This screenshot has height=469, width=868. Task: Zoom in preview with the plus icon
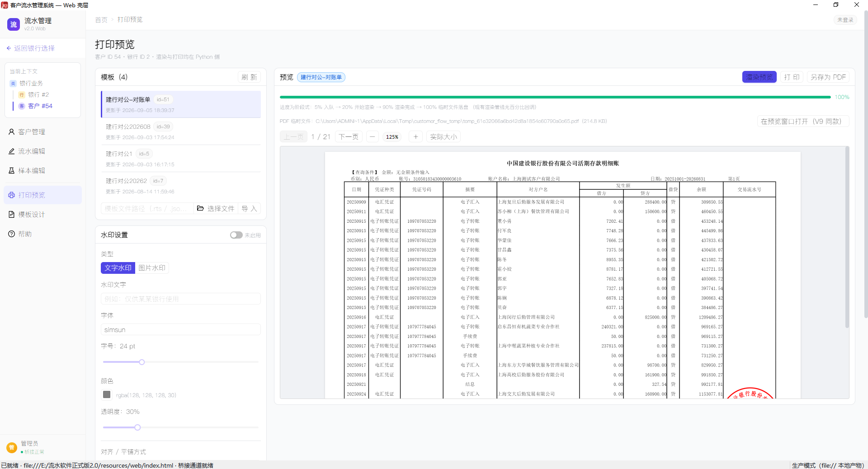click(x=415, y=137)
